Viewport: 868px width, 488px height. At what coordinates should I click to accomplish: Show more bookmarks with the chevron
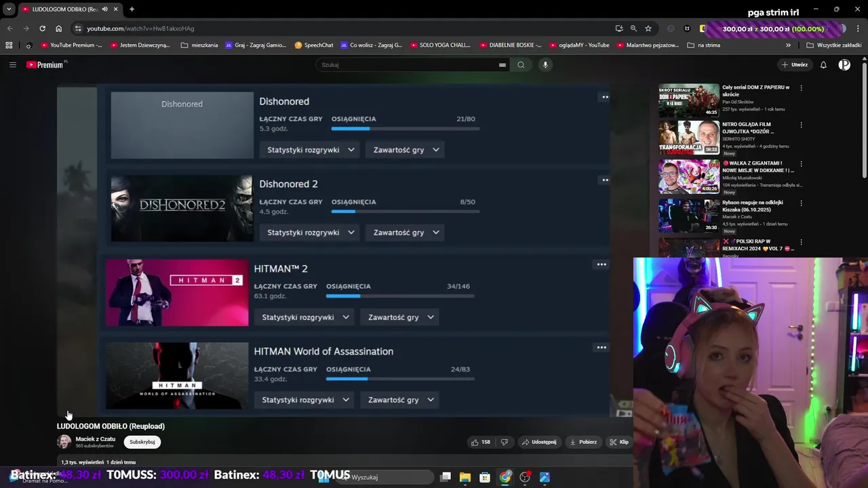click(x=788, y=45)
